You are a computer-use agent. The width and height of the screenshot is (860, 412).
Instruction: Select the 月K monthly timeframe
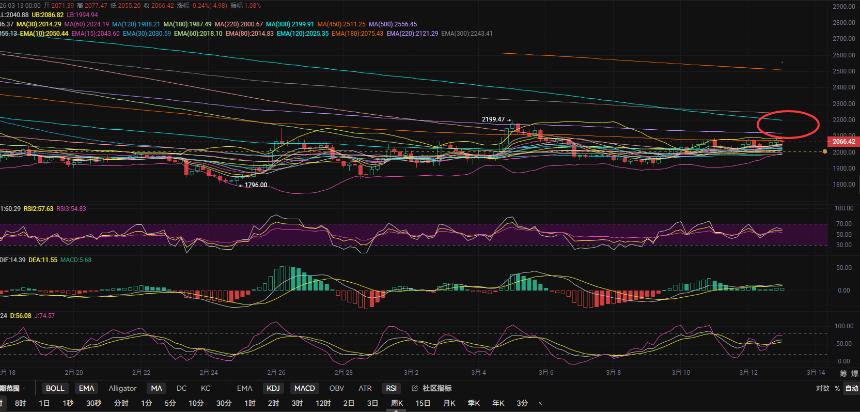pos(449,403)
